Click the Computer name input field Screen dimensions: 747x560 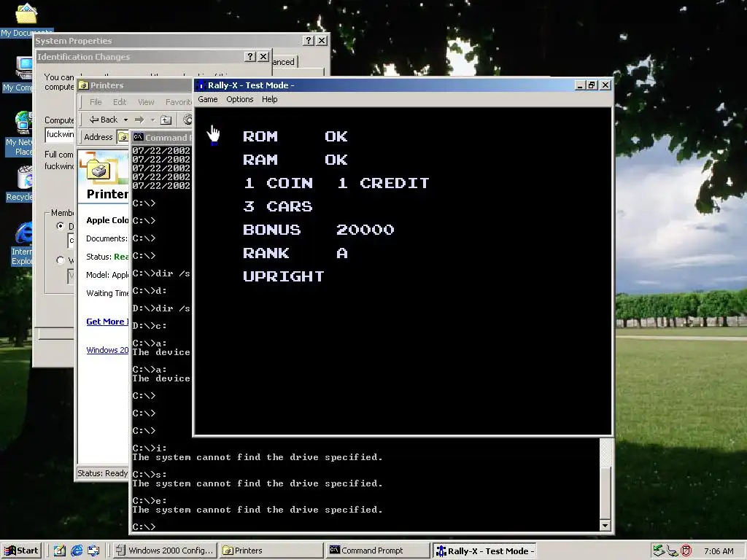coord(60,135)
